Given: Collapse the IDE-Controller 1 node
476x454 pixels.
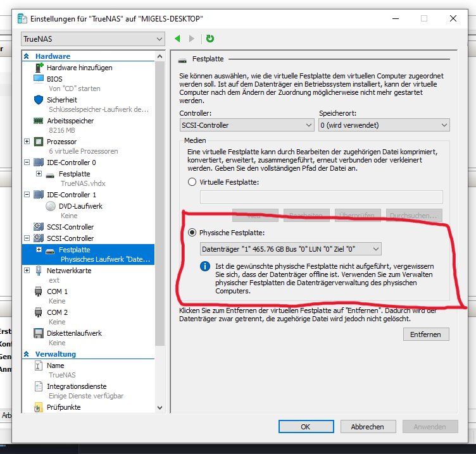Looking at the screenshot, I should pos(27,194).
